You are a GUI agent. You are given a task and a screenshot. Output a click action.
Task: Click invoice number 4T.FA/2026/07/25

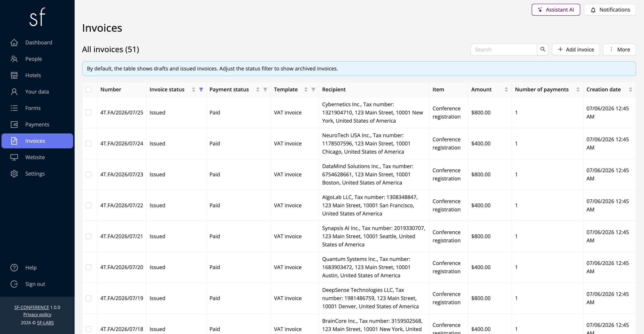pos(122,113)
